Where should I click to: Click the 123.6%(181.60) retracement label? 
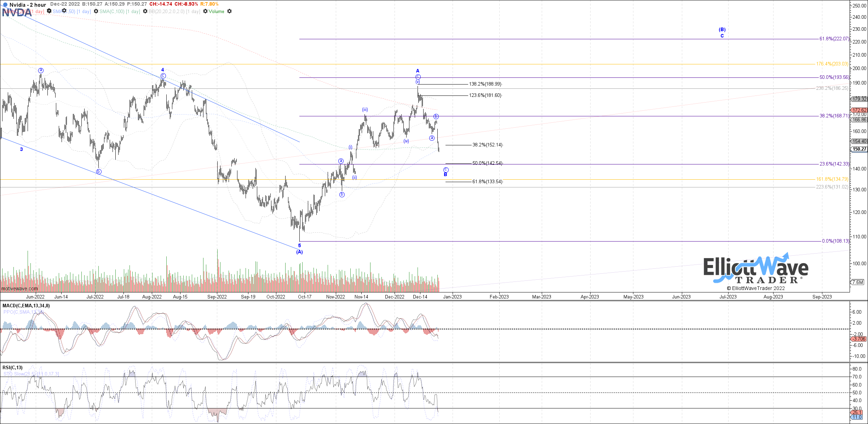(x=485, y=95)
